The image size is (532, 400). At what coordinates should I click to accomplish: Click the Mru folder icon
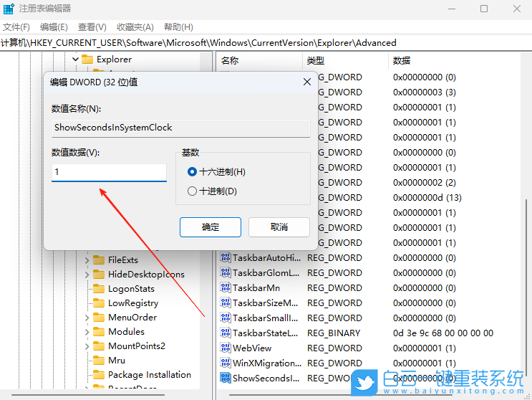pos(99,361)
